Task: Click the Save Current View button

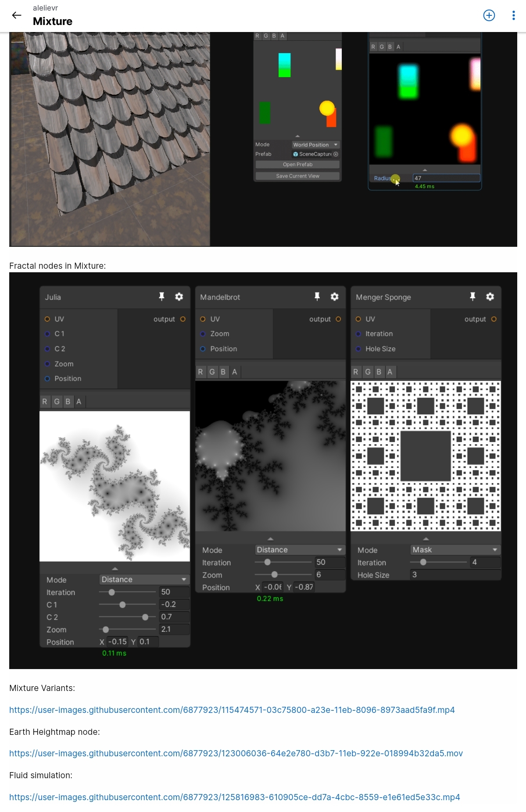Action: (x=297, y=176)
